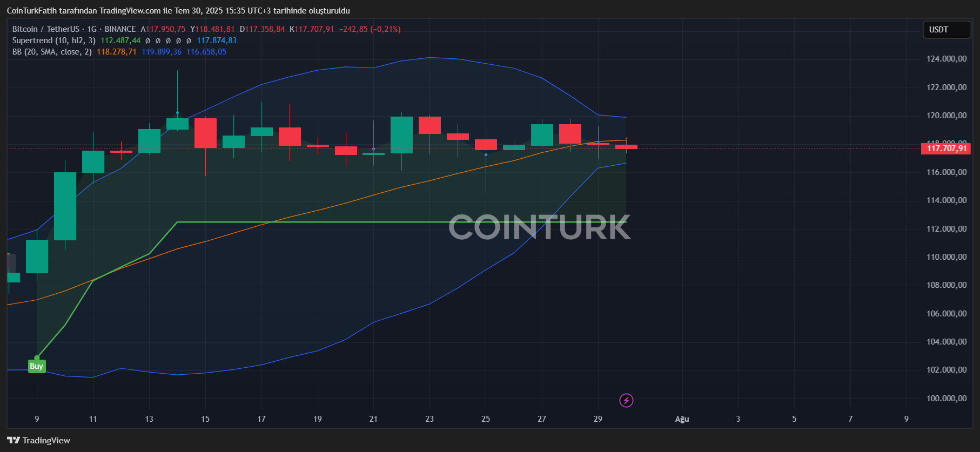Screen dimensions: 980x452
Task: Click the 102.000,00 price axis label
Action: 947,370
